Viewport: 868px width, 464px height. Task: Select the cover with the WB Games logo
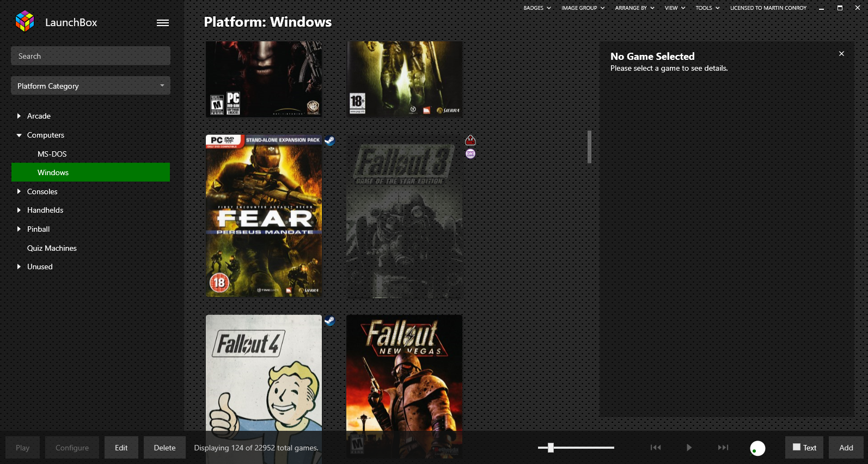264,79
